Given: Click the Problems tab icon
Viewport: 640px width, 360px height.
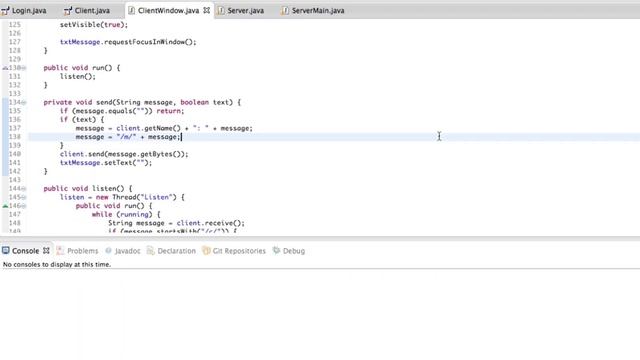Looking at the screenshot, I should [60, 250].
